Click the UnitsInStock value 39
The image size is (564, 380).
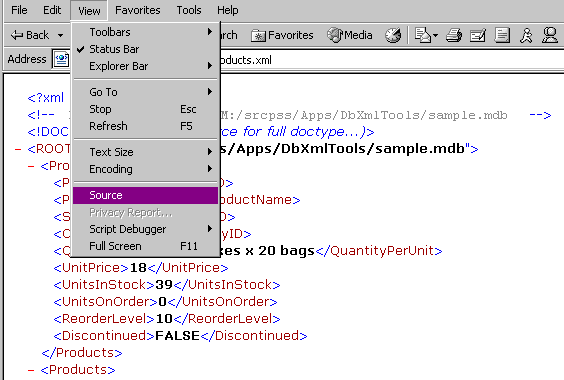[x=164, y=285]
